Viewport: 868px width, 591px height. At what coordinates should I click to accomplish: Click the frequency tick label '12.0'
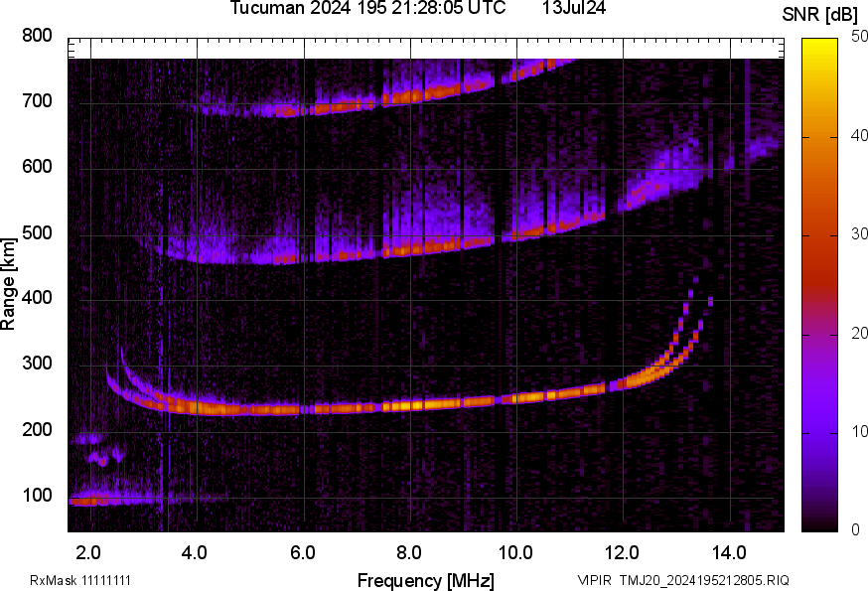(x=623, y=552)
